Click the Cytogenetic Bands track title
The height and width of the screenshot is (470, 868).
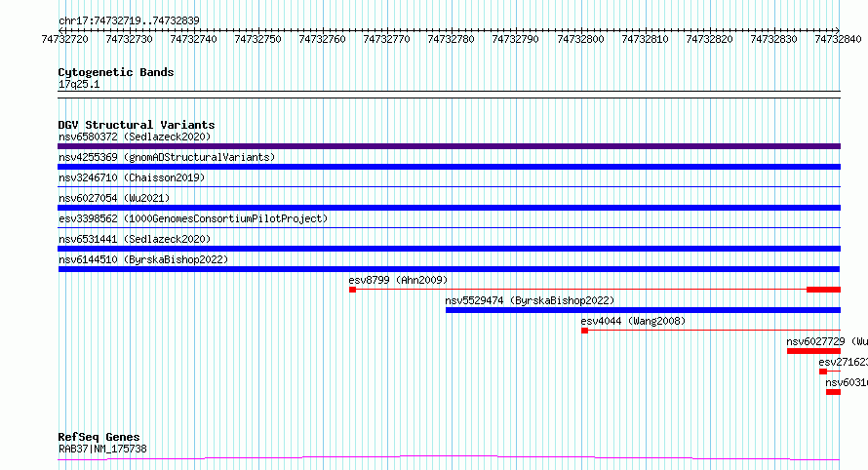pos(116,72)
